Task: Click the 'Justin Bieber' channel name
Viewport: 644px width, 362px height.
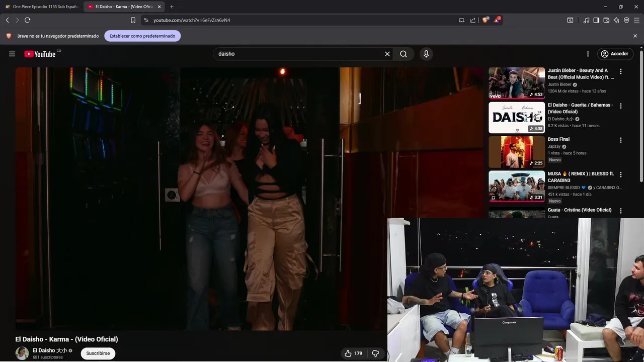Action: (x=559, y=84)
